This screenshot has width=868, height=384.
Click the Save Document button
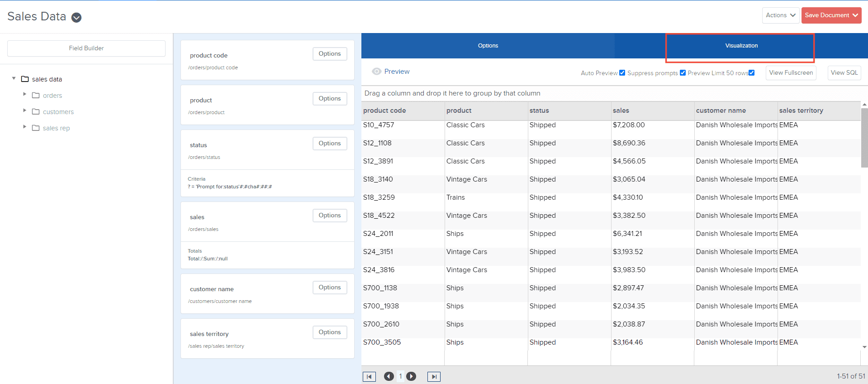click(831, 15)
